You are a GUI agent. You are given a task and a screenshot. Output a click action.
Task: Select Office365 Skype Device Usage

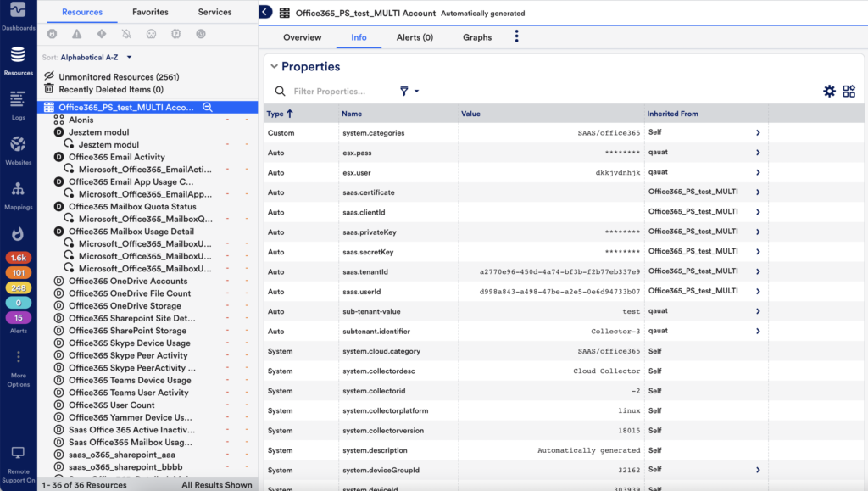[x=130, y=343]
